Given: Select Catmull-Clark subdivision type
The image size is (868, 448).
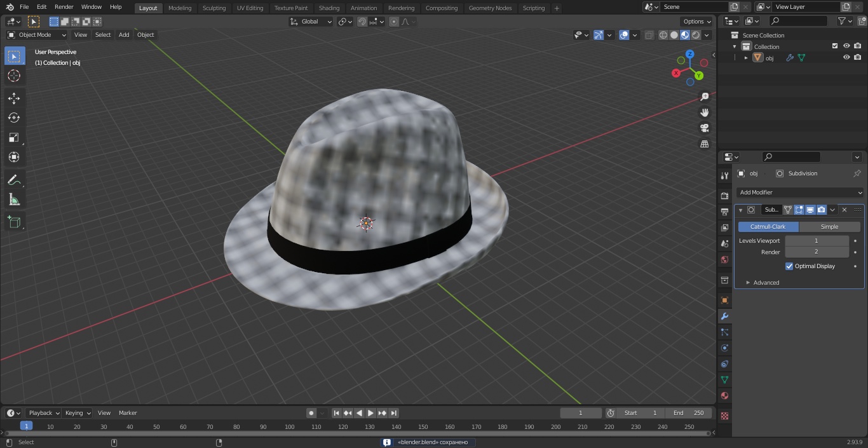Looking at the screenshot, I should coord(768,227).
